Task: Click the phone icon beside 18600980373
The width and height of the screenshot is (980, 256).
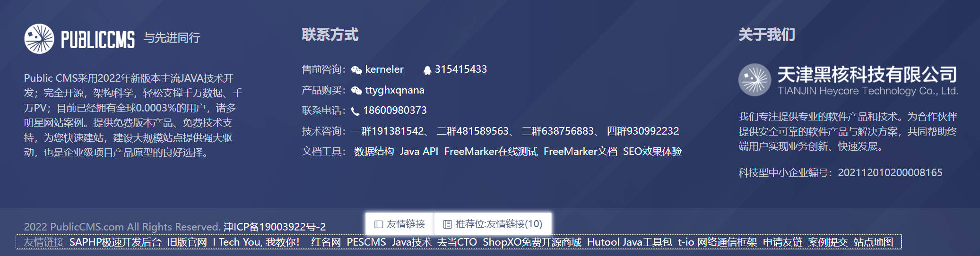Action: (x=356, y=111)
